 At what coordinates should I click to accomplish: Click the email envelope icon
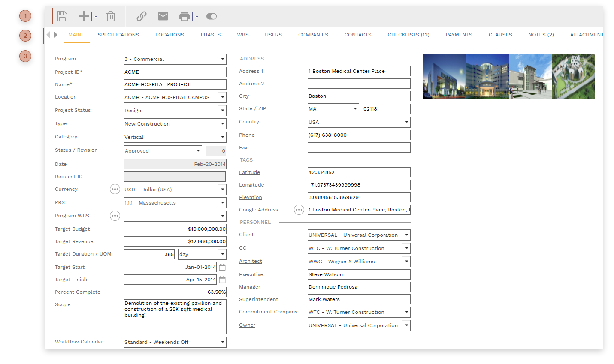[x=163, y=16]
